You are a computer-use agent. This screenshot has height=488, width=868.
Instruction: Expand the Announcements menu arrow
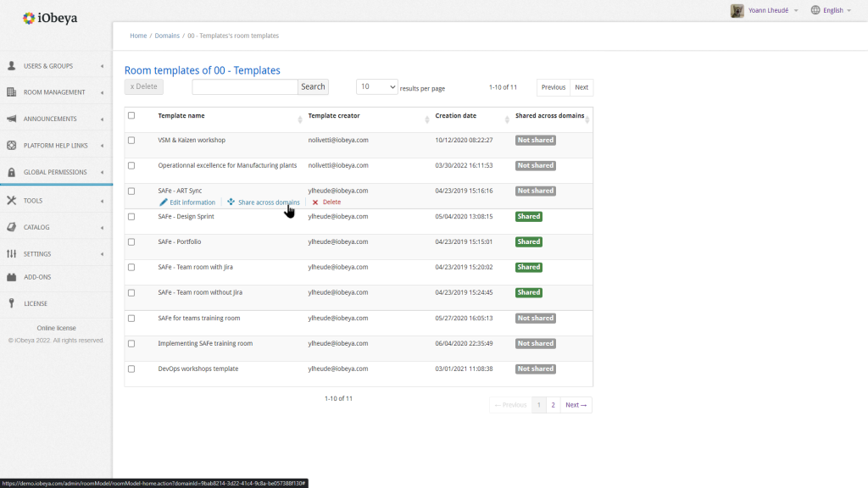[102, 119]
